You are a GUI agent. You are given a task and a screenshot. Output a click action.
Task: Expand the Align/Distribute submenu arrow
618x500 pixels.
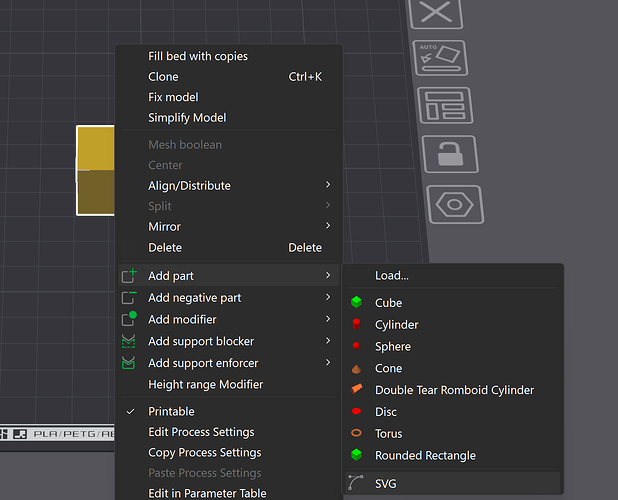[x=328, y=184]
